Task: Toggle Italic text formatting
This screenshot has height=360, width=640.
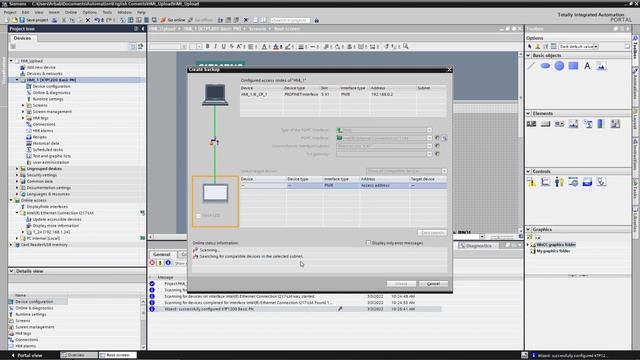Action: pyautogui.click(x=216, y=47)
